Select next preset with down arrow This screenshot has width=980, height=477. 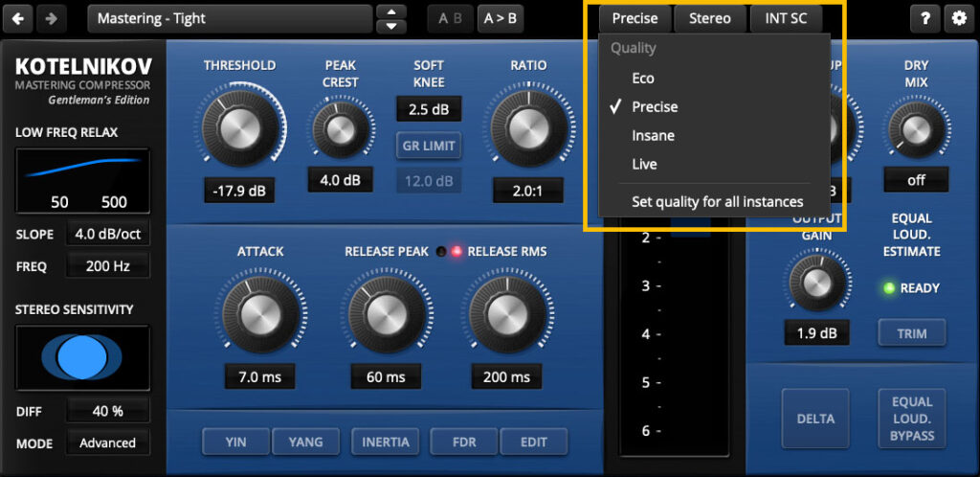(x=391, y=26)
